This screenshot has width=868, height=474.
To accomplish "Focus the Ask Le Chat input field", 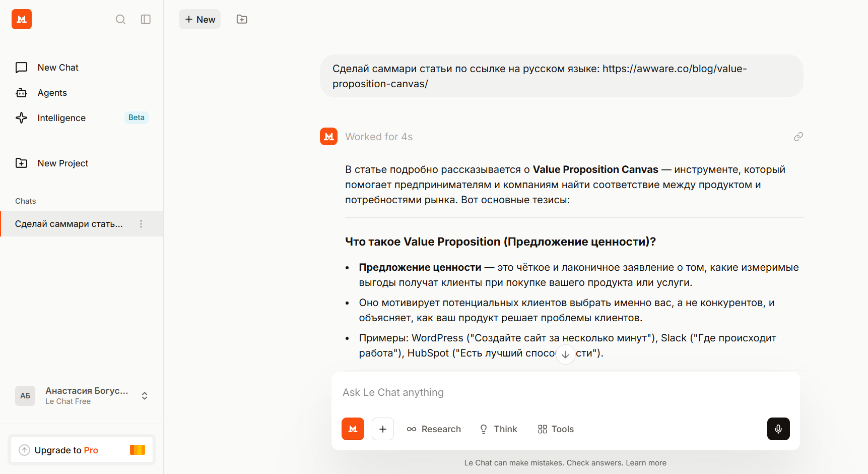I will 564,392.
